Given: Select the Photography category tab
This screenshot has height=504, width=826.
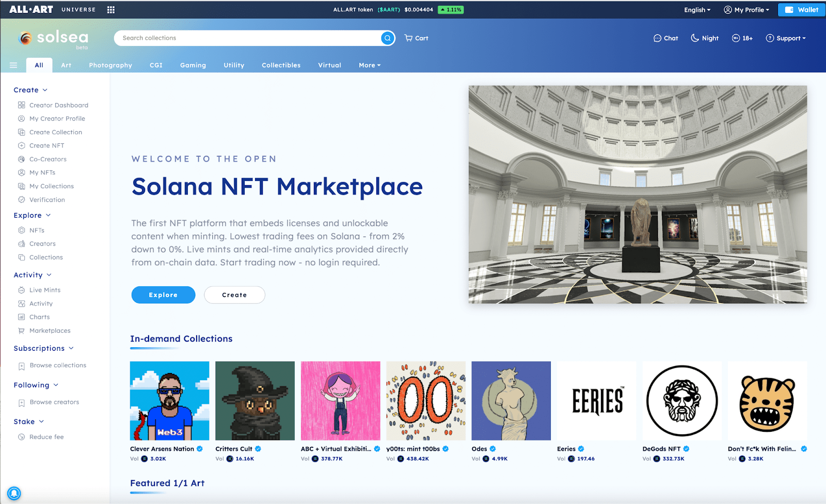Looking at the screenshot, I should click(110, 65).
